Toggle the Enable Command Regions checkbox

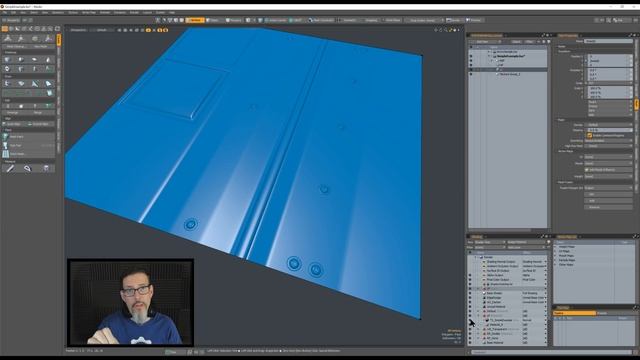(589, 135)
